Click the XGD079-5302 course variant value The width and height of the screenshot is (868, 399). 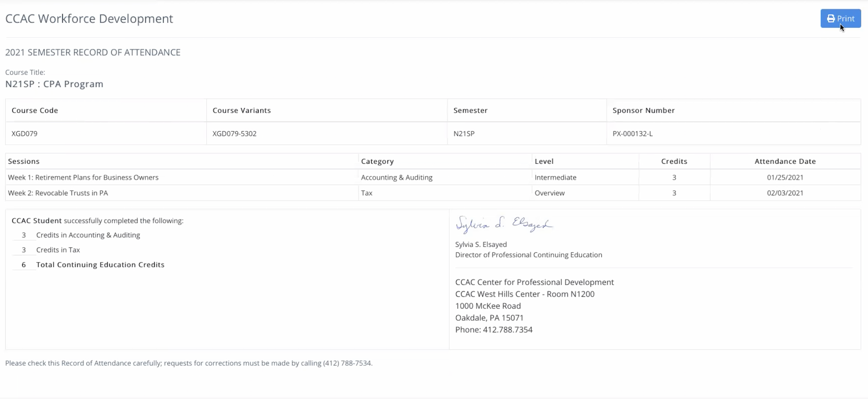pyautogui.click(x=234, y=133)
